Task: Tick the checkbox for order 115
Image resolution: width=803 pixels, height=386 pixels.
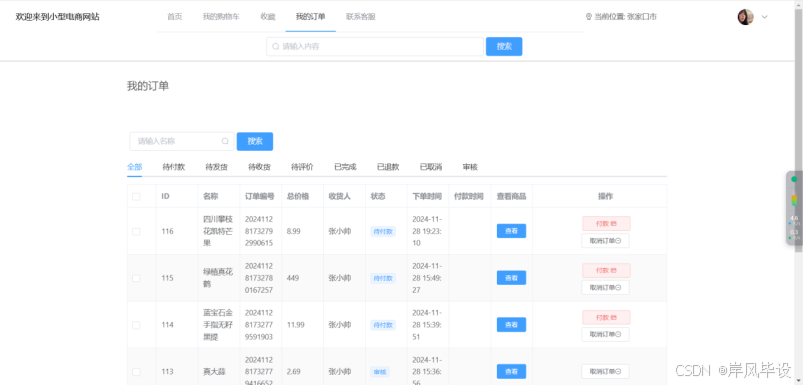Action: pyautogui.click(x=136, y=278)
